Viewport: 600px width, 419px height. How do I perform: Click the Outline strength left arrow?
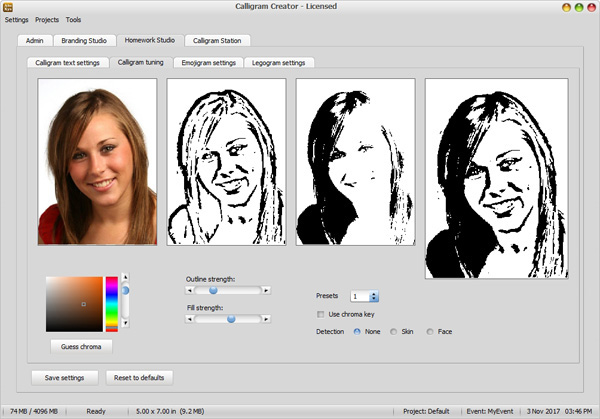pos(189,290)
